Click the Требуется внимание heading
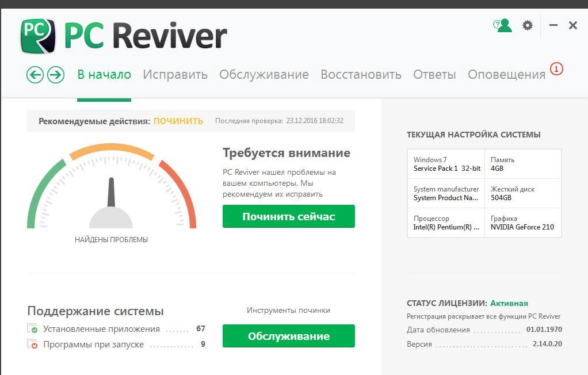 287,153
